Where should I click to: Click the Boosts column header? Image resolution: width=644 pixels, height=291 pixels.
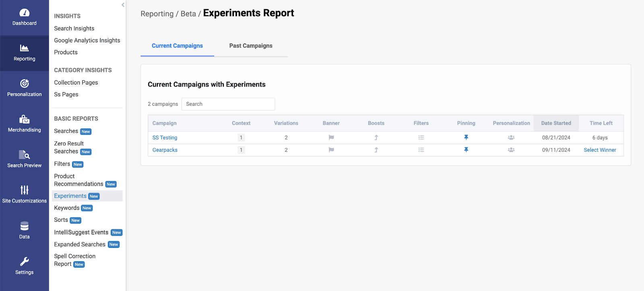[376, 123]
